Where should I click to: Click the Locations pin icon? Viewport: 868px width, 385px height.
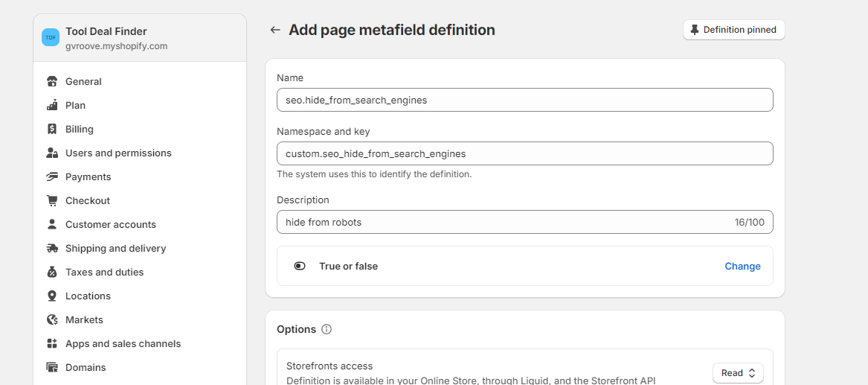click(x=52, y=296)
